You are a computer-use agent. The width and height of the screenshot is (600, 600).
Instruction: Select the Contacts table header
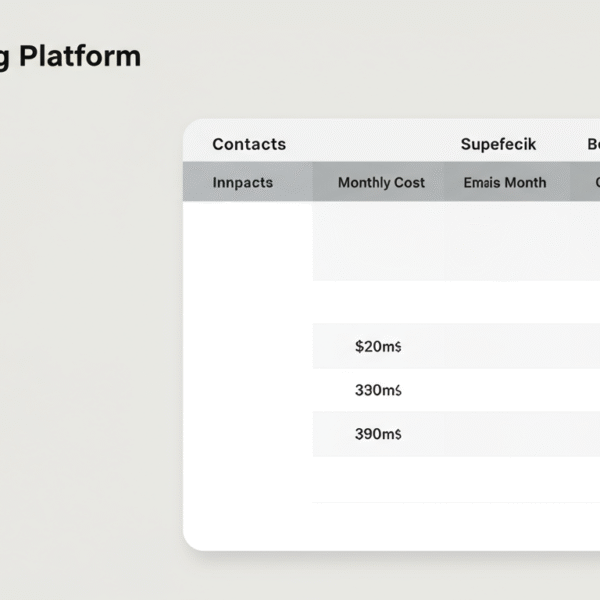249,144
